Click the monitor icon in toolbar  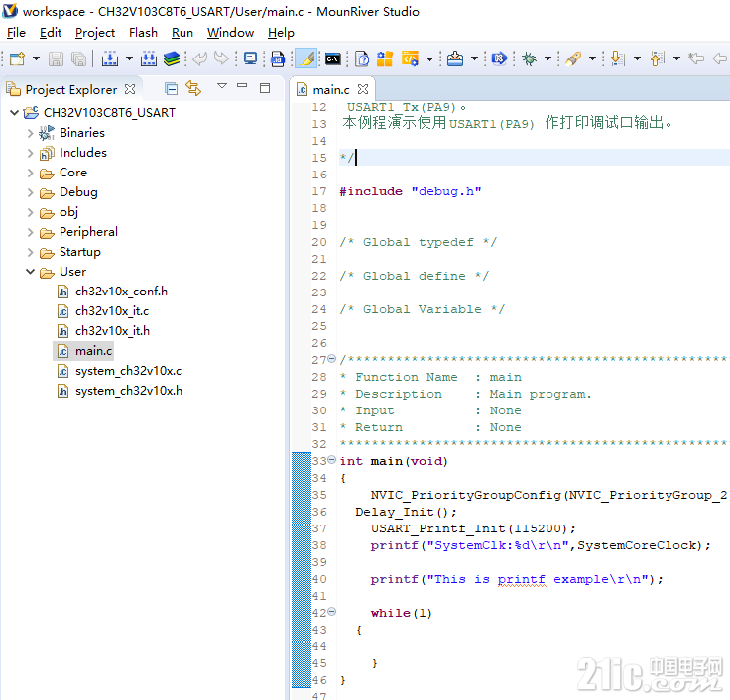251,58
